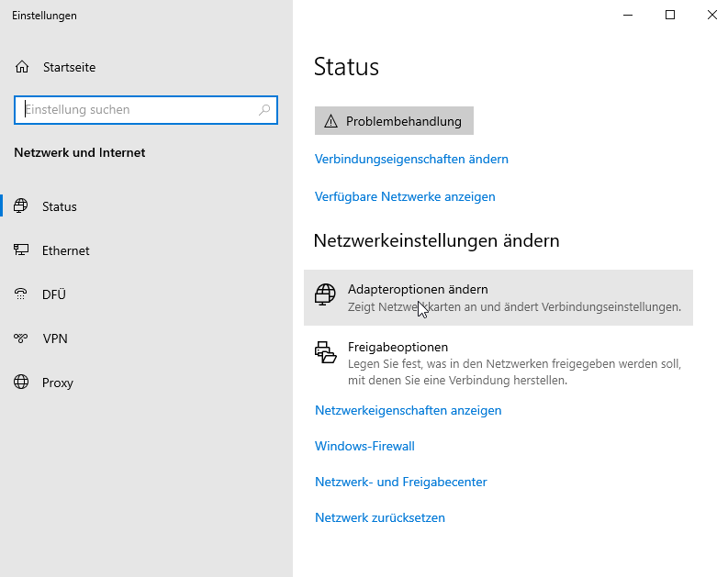Focus the Einstellung suchen search field
This screenshot has height=577, width=728.
[146, 110]
